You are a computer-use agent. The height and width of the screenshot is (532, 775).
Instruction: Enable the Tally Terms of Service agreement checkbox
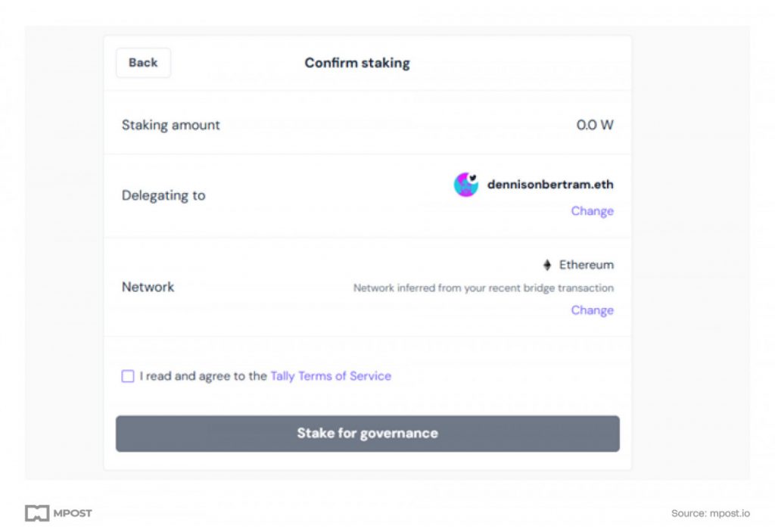click(127, 376)
